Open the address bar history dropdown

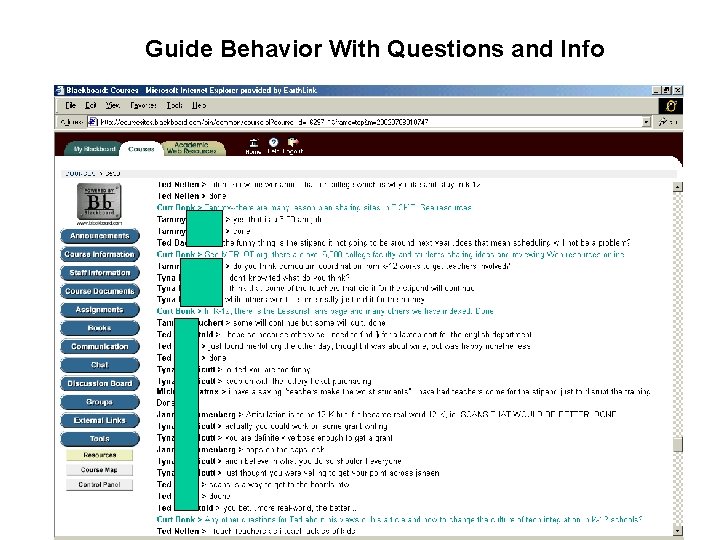[x=647, y=122]
